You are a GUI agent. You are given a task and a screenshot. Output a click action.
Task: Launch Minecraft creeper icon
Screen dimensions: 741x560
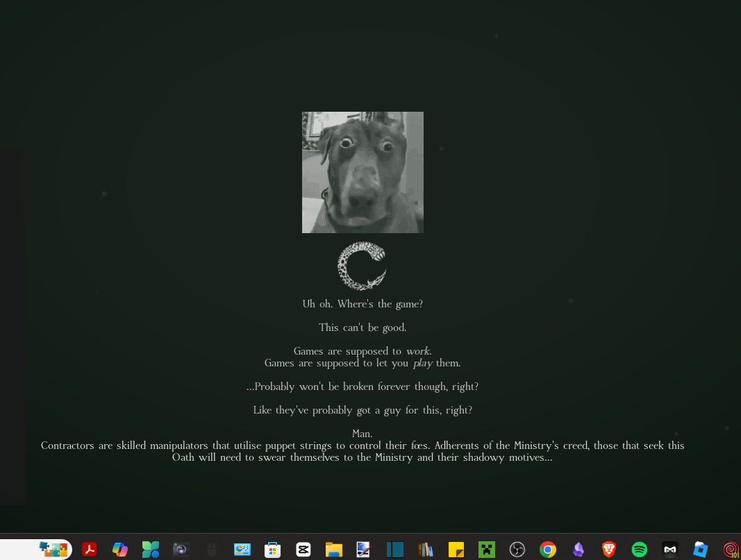tap(486, 550)
